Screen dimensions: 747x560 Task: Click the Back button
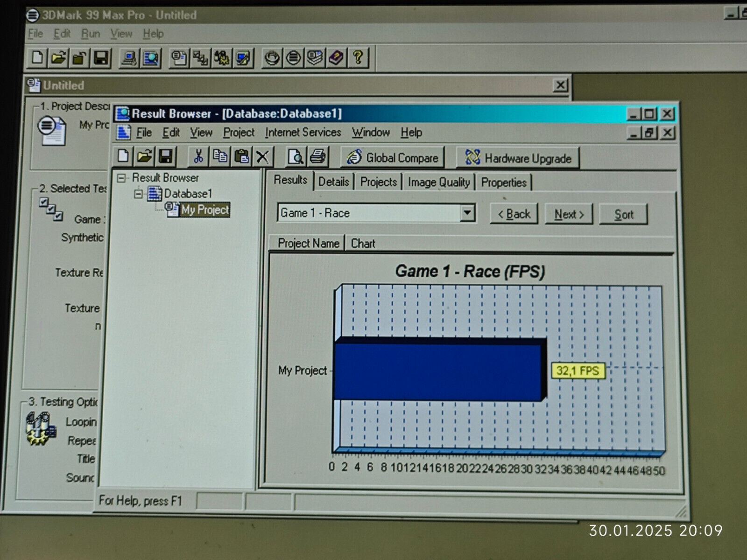click(x=514, y=214)
